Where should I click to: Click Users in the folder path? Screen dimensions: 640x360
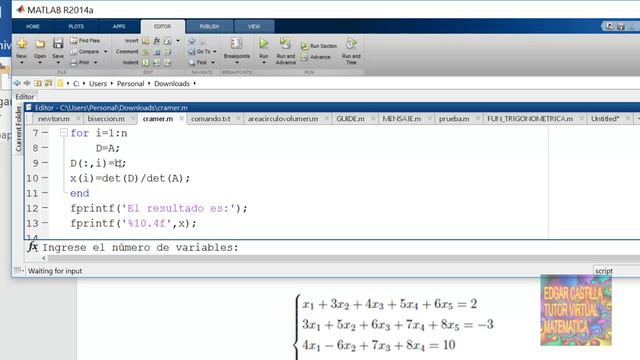coord(98,84)
